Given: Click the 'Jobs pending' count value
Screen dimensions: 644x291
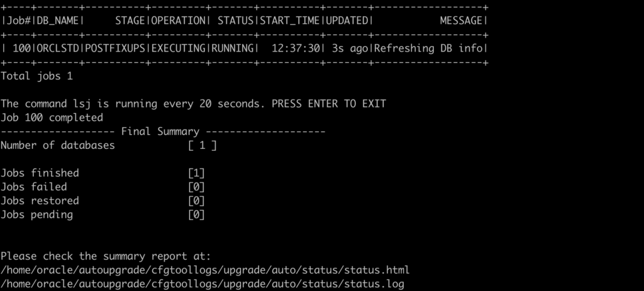Looking at the screenshot, I should pyautogui.click(x=197, y=215).
